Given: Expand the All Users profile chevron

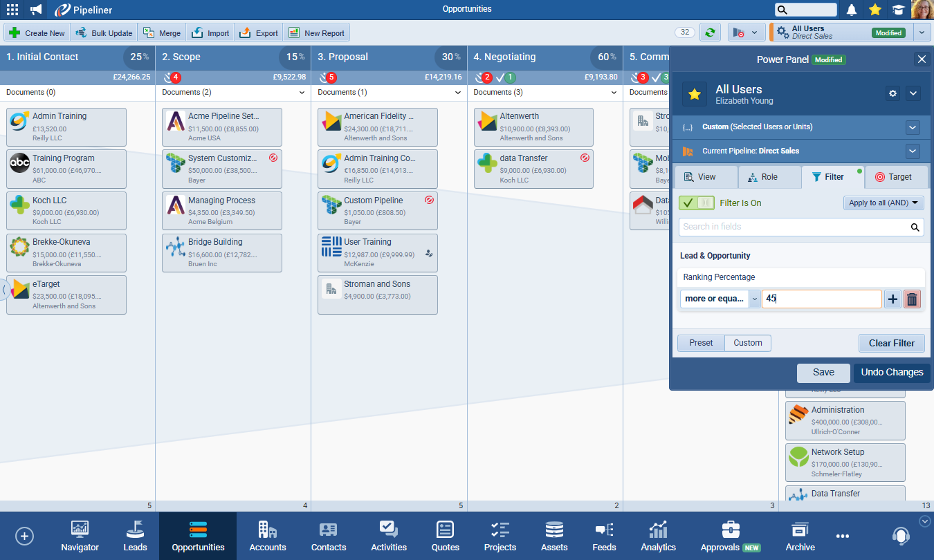Looking at the screenshot, I should [913, 93].
